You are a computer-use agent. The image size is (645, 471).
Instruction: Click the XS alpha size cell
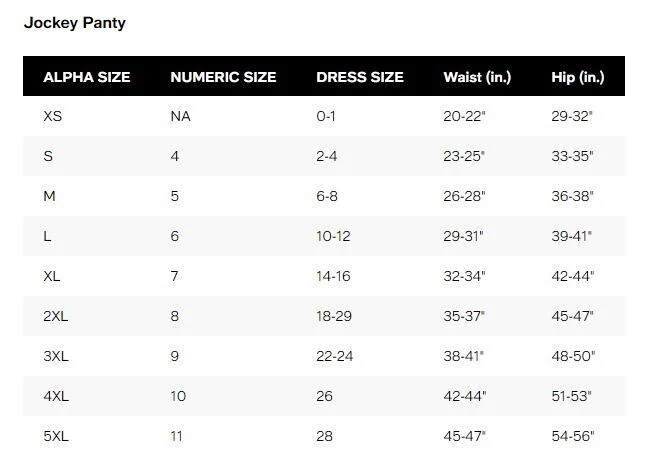pos(53,116)
